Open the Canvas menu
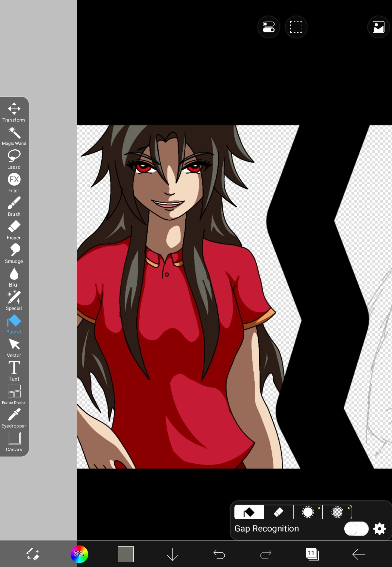The image size is (392, 567). [14, 442]
